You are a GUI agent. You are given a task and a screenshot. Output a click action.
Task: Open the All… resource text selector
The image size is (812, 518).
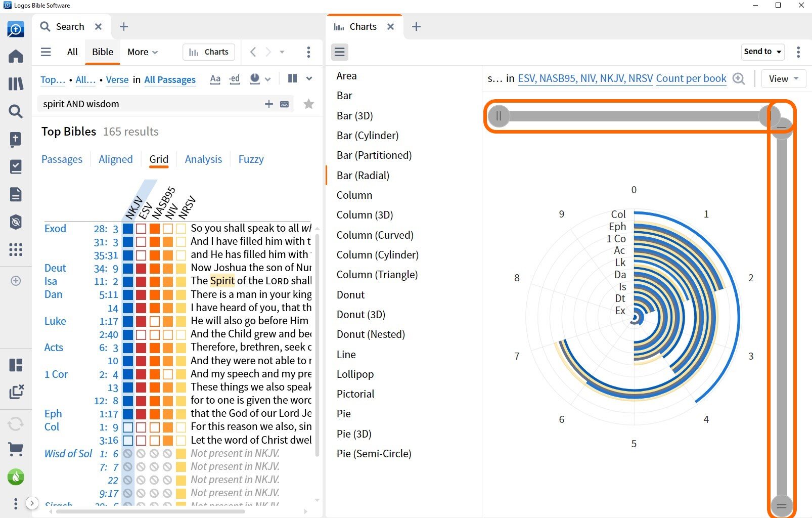(x=85, y=79)
